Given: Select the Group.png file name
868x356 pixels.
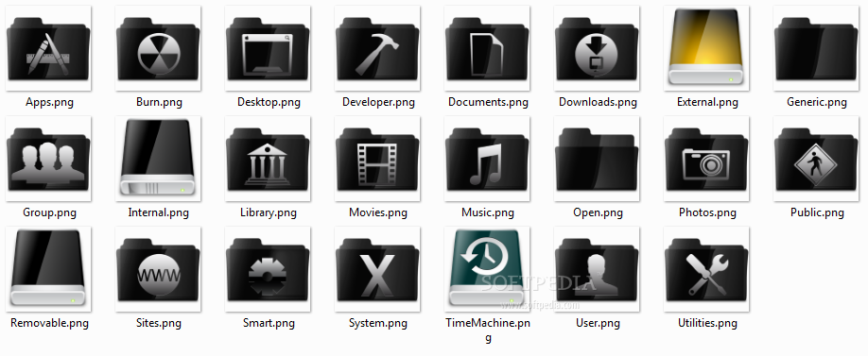Looking at the screenshot, I should click(49, 212).
